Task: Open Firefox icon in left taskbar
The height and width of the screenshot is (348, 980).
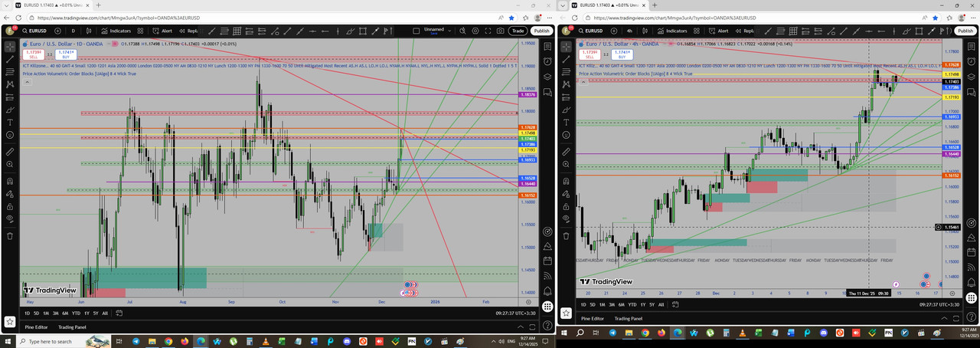Action: tap(185, 341)
